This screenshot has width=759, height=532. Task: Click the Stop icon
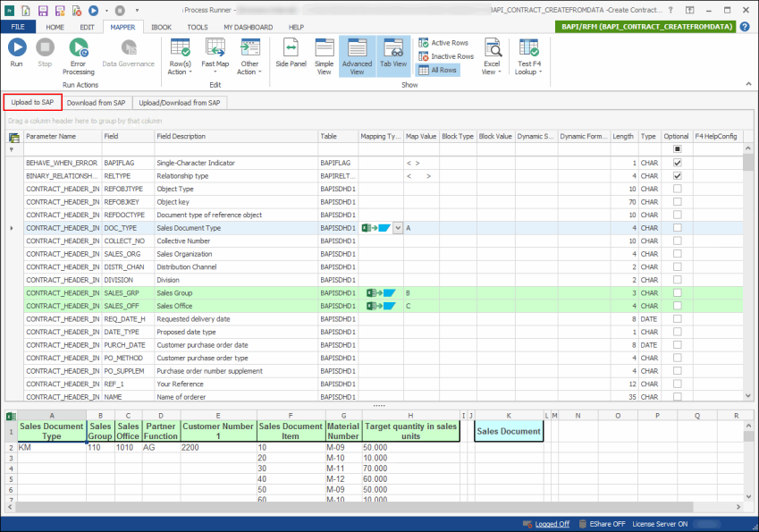coord(45,47)
